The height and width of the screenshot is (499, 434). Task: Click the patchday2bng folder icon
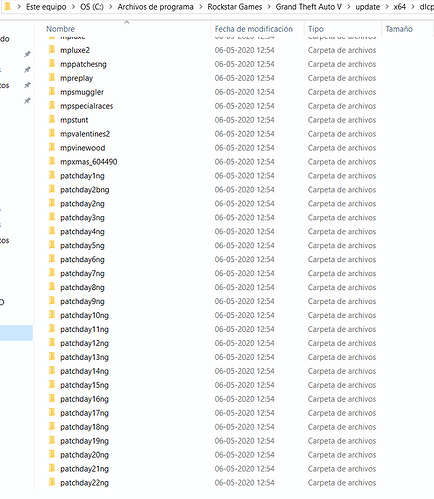pyautogui.click(x=52, y=189)
